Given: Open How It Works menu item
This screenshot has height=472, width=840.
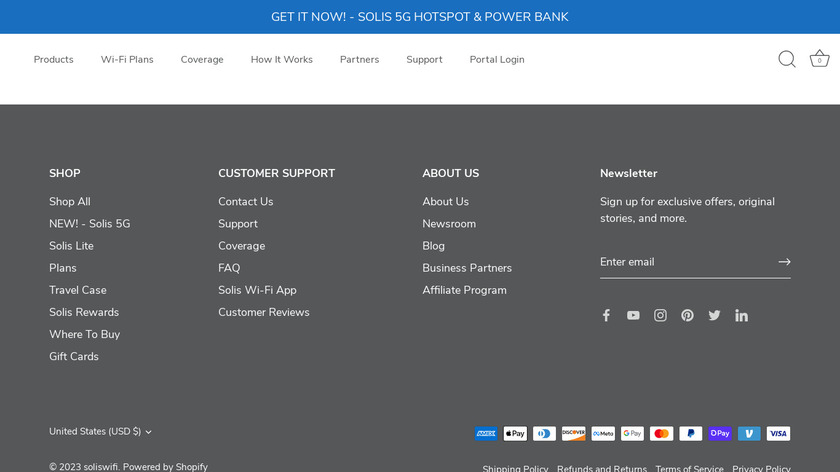Looking at the screenshot, I should (282, 59).
